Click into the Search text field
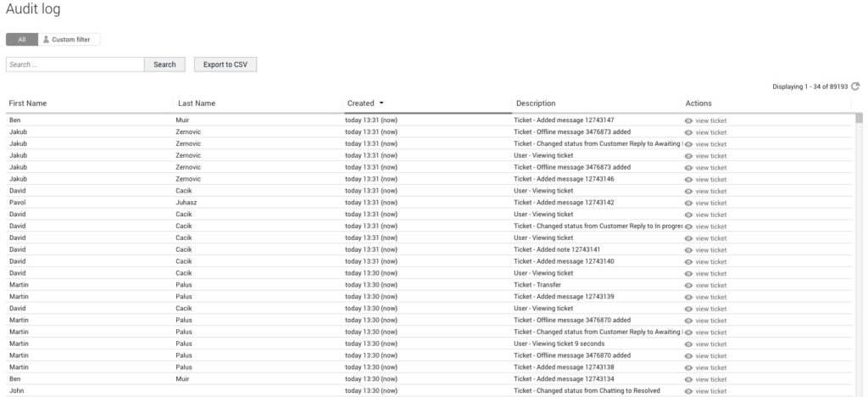The image size is (868, 397). (x=75, y=64)
